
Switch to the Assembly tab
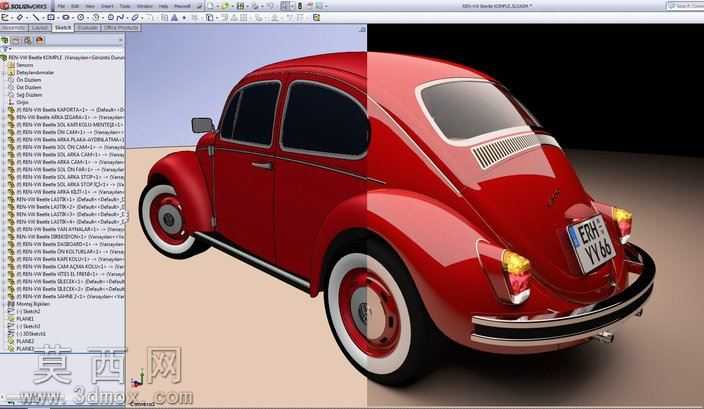pos(14,28)
